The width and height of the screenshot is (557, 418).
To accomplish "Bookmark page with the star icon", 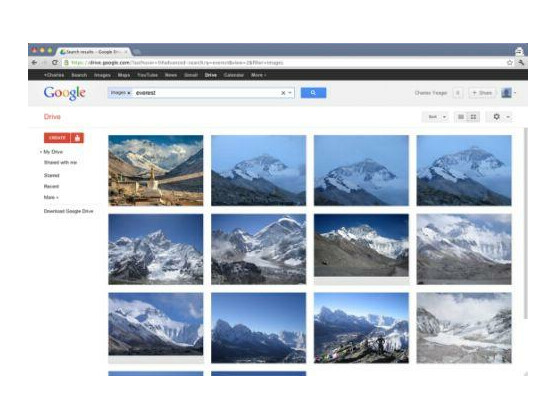I will (510, 63).
